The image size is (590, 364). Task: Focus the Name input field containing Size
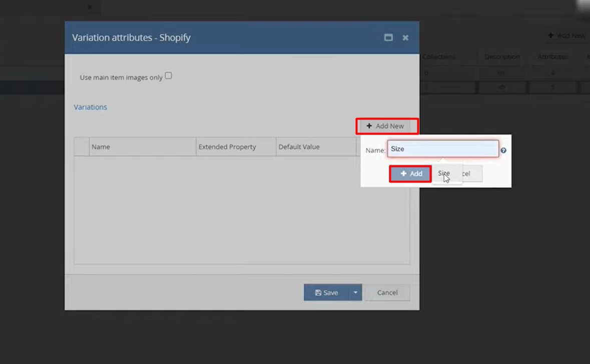tap(443, 149)
